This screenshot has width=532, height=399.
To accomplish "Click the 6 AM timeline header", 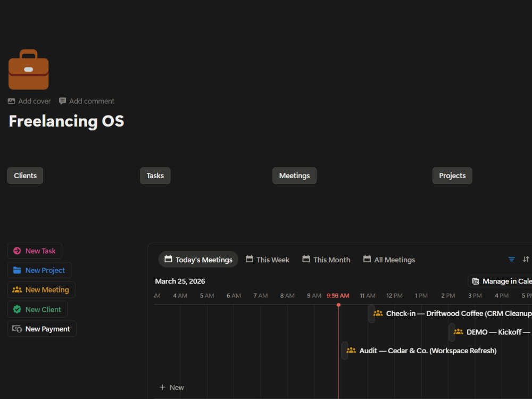I will 234,295.
